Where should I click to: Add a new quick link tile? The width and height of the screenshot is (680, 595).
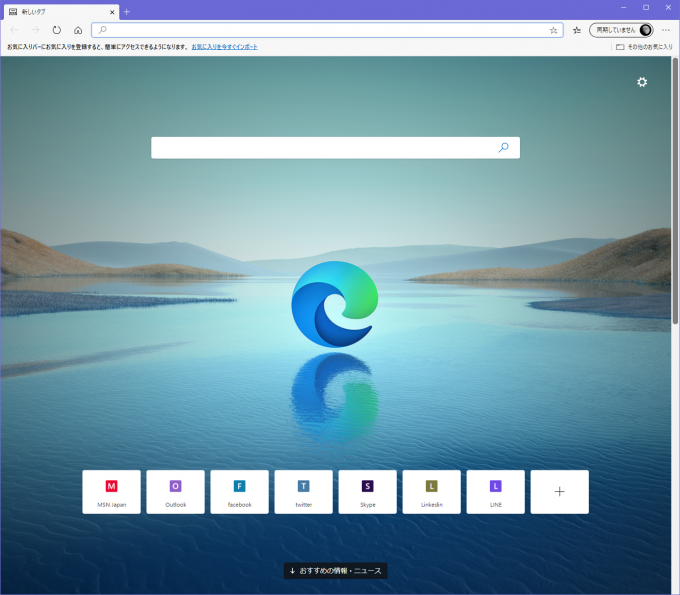coord(560,492)
